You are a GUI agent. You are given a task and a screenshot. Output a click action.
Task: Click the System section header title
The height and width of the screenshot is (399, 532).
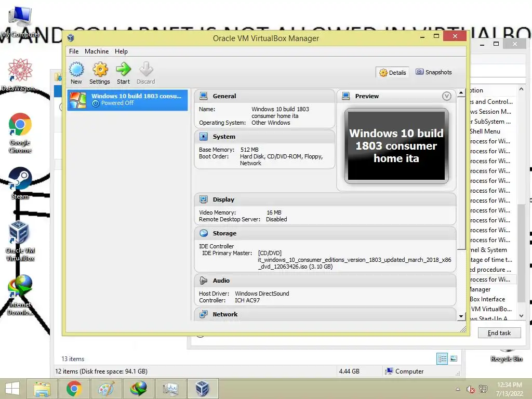224,137
